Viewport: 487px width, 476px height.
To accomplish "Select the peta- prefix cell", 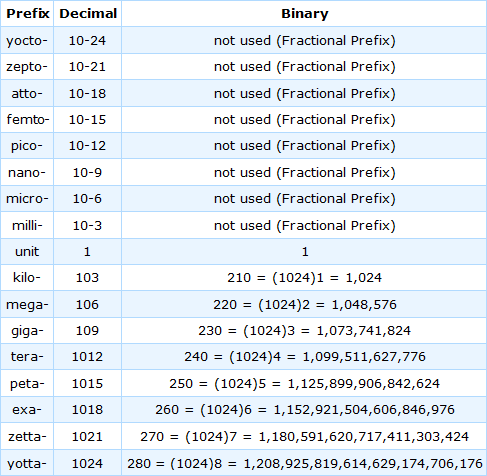I will (x=27, y=383).
